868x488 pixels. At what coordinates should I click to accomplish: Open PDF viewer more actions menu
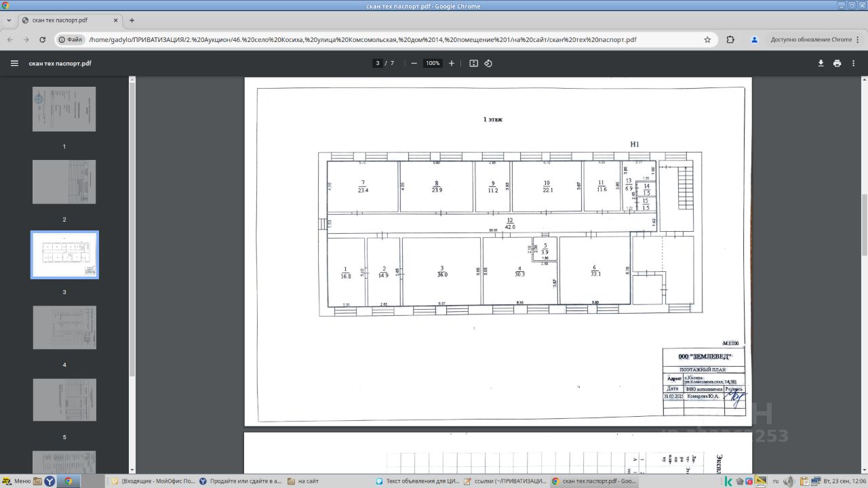tap(853, 63)
